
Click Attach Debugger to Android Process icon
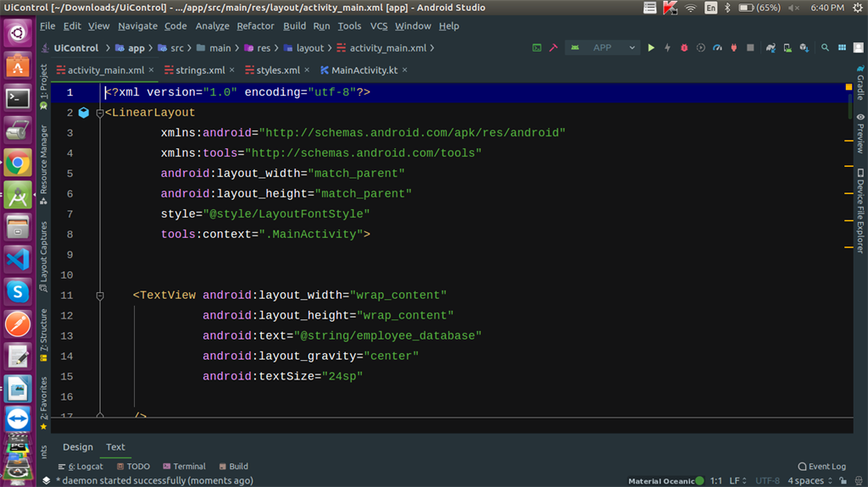[x=734, y=48]
